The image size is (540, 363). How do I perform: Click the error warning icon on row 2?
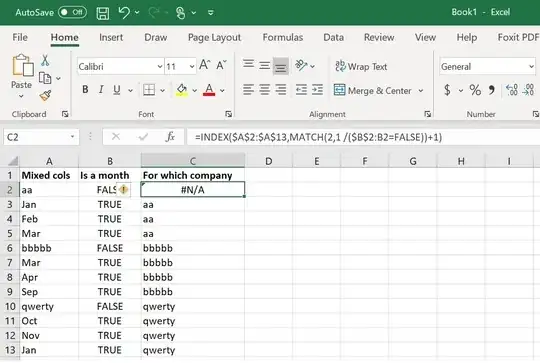coord(123,189)
